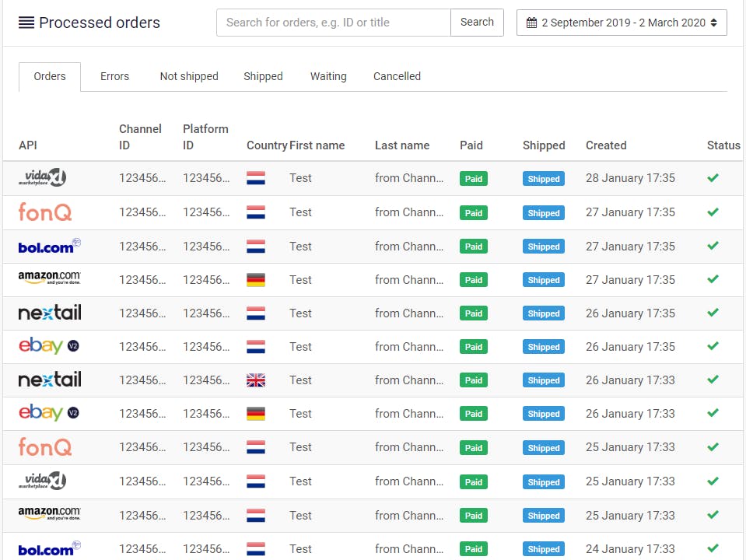Viewport: 746px width, 560px height.
Task: Click the vidaXL marketplace logo in first row
Action: tap(42, 178)
